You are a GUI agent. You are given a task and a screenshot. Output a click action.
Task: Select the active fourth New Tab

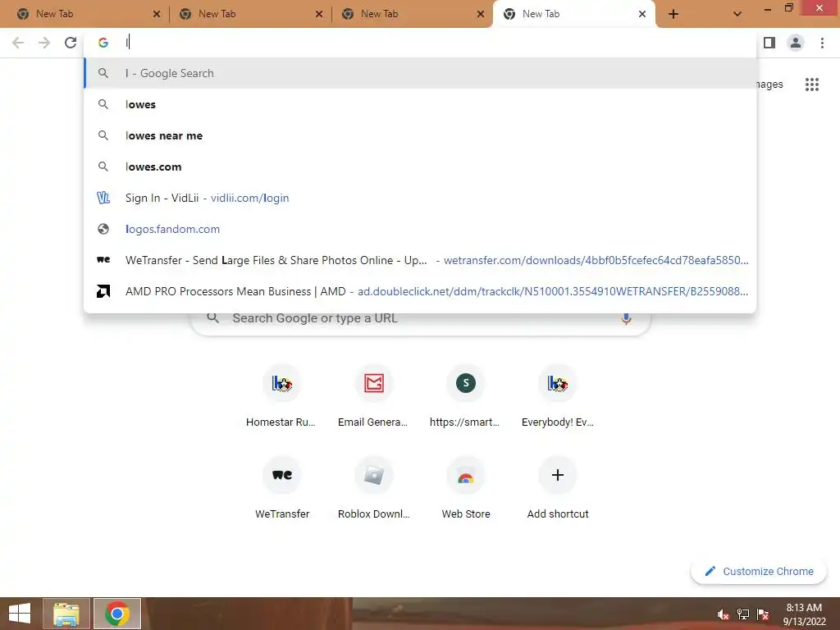pyautogui.click(x=573, y=15)
